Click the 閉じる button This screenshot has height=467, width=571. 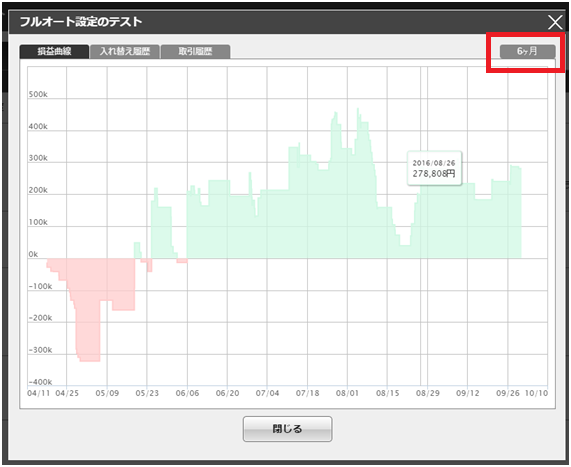click(287, 429)
